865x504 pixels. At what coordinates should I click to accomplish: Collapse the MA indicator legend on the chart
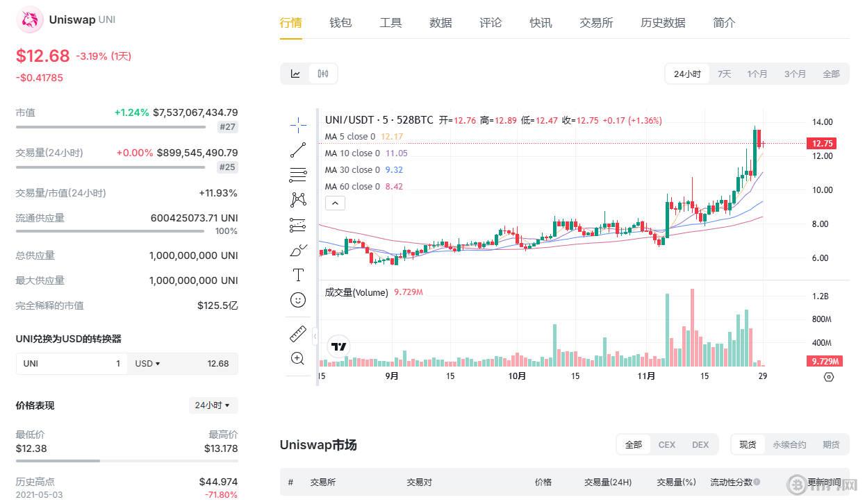[x=335, y=203]
